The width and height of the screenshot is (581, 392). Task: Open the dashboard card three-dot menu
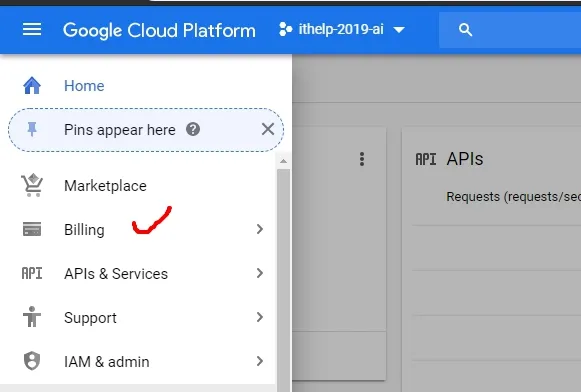coord(362,159)
